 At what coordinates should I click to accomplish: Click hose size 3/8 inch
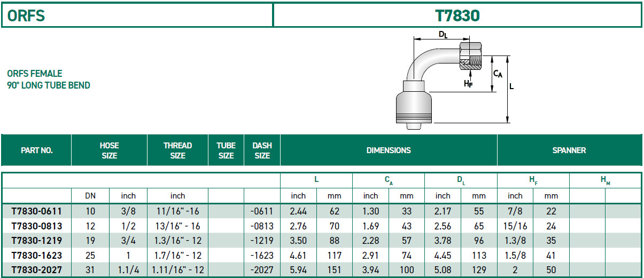click(x=128, y=211)
